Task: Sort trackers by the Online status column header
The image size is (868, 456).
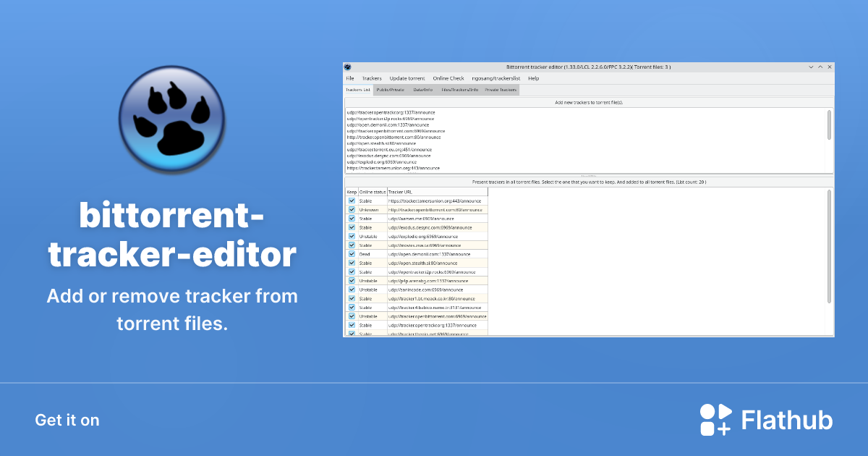Action: pos(372,192)
